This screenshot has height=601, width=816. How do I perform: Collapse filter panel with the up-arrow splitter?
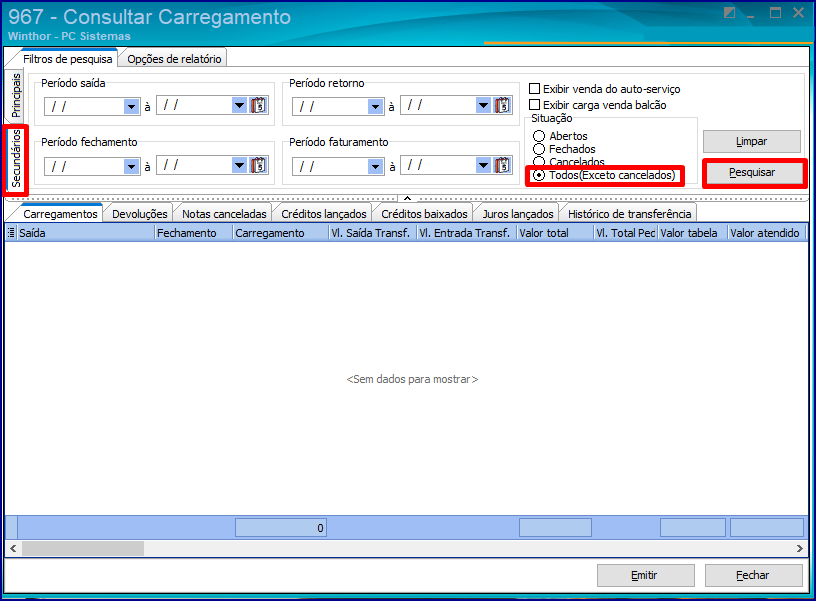pos(407,198)
